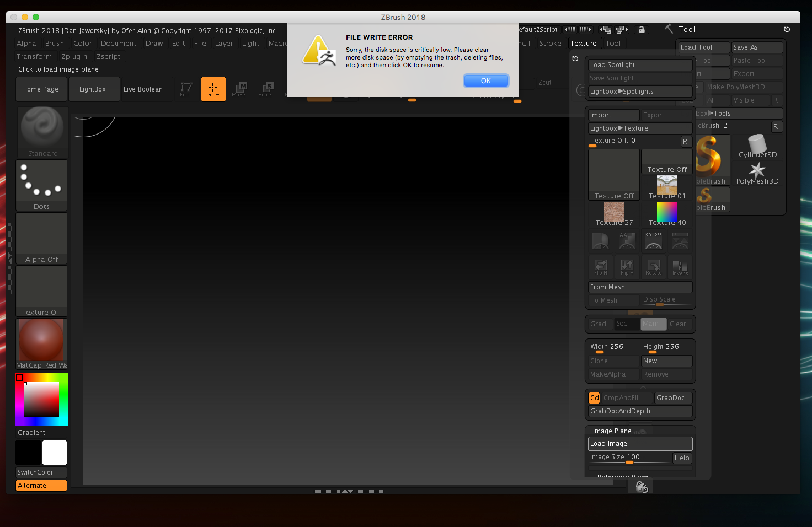The image size is (812, 527).
Task: Click New texture button
Action: (666, 361)
